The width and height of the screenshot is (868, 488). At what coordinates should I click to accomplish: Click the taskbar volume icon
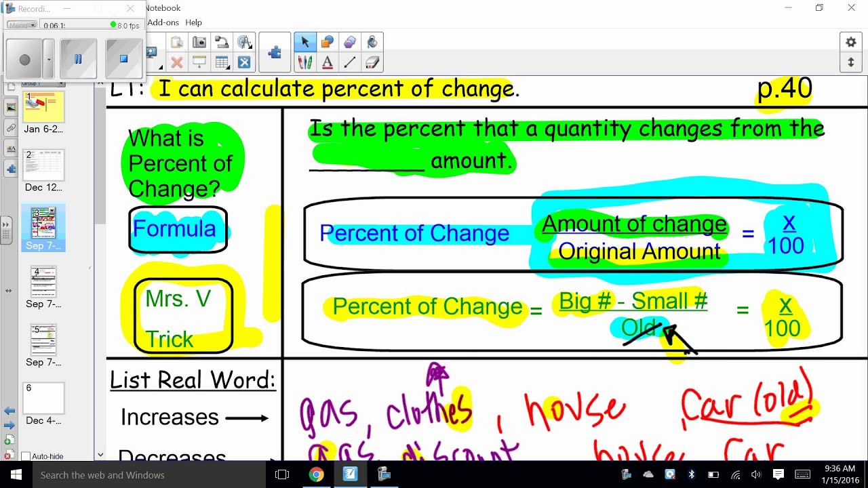point(756,474)
